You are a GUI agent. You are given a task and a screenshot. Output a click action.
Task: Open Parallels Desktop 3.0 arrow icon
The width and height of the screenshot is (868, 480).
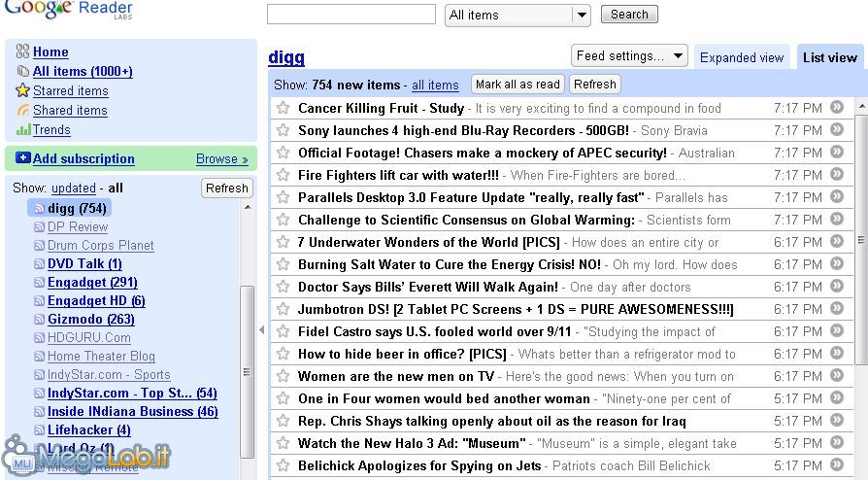coord(837,196)
